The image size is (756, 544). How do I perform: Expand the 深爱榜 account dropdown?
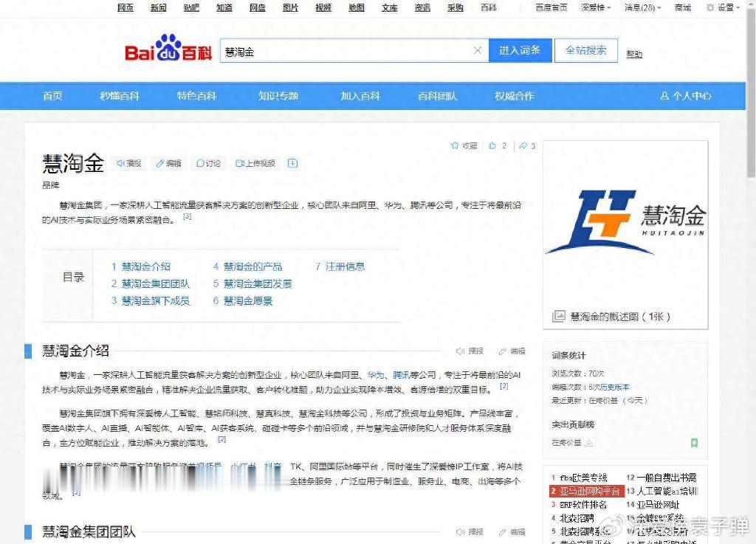(596, 7)
